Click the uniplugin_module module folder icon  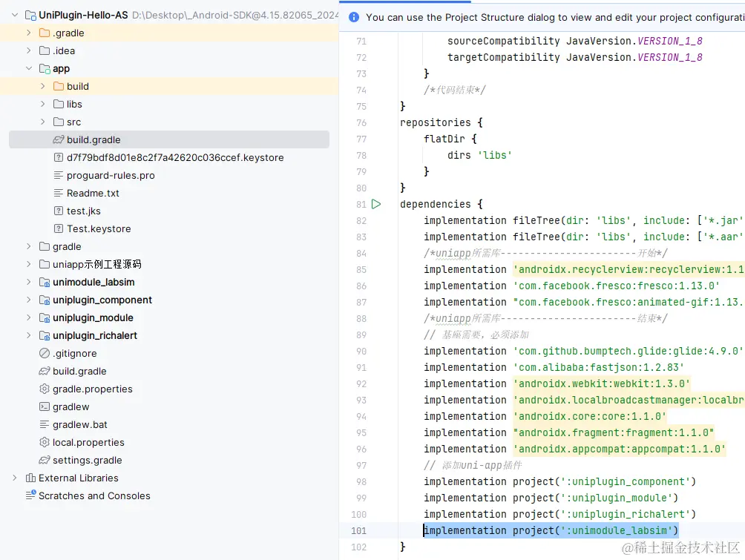(45, 317)
